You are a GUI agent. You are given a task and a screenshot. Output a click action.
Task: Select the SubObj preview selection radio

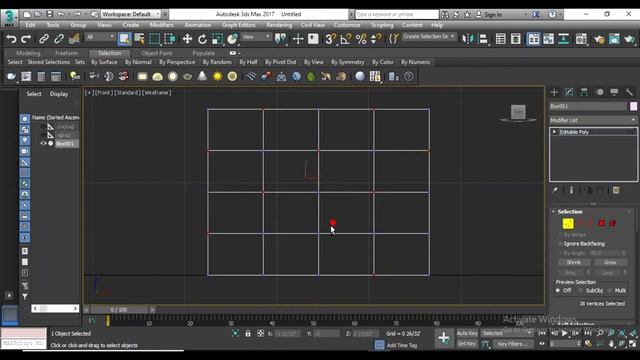coord(581,290)
